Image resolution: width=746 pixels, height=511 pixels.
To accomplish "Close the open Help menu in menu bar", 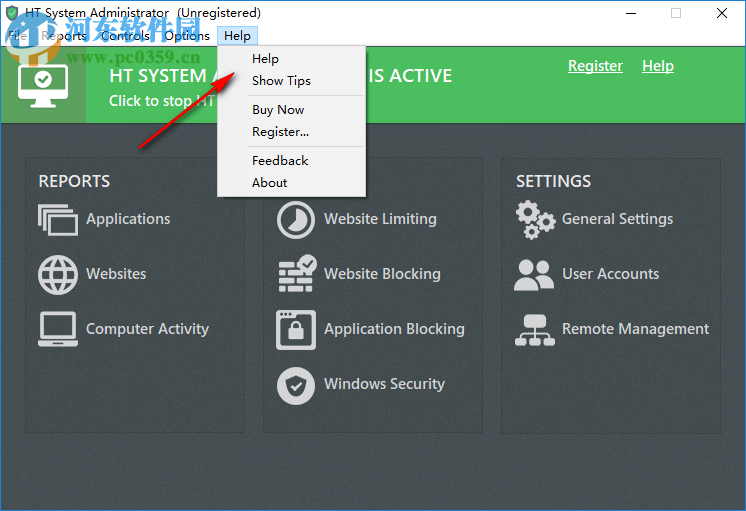I will coord(237,36).
